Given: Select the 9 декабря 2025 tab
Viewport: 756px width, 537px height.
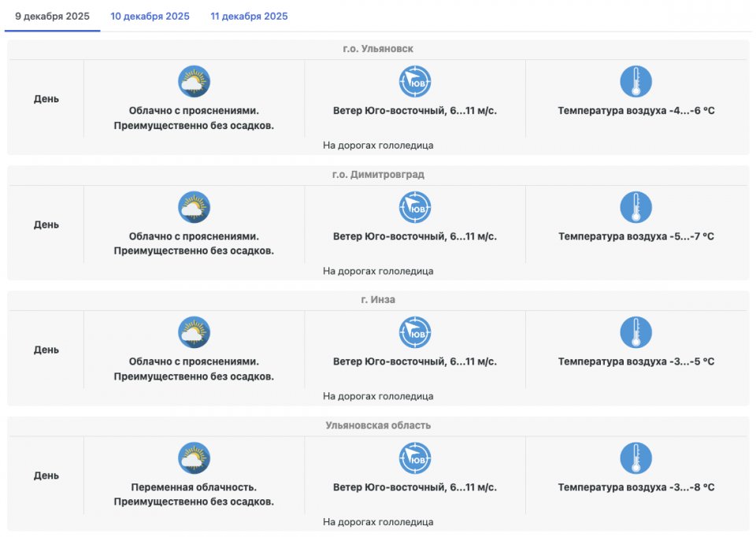Looking at the screenshot, I should pos(52,17).
